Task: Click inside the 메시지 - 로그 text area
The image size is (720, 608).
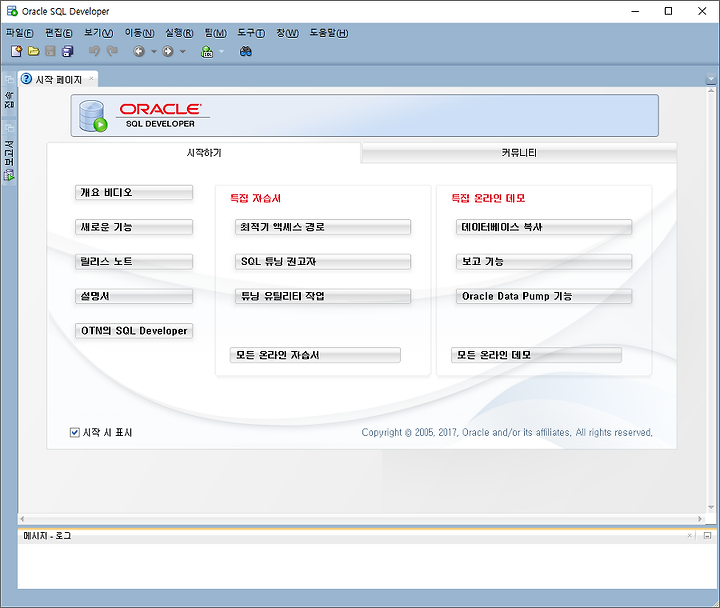Action: click(366, 566)
